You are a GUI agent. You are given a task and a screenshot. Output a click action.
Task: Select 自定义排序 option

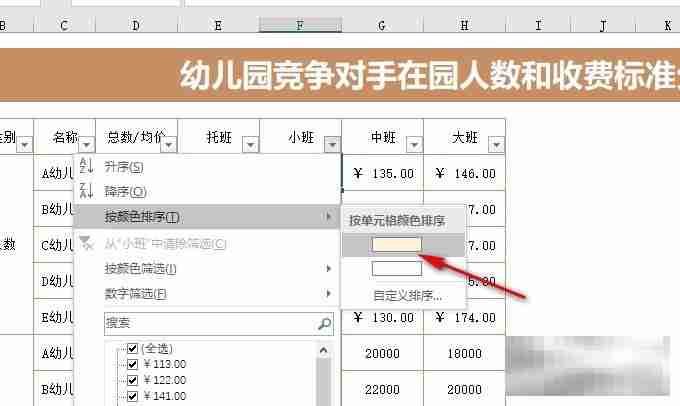407,296
